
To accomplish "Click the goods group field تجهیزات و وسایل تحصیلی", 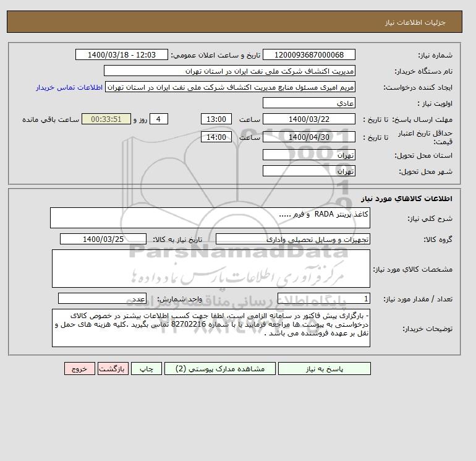I will (292, 239).
